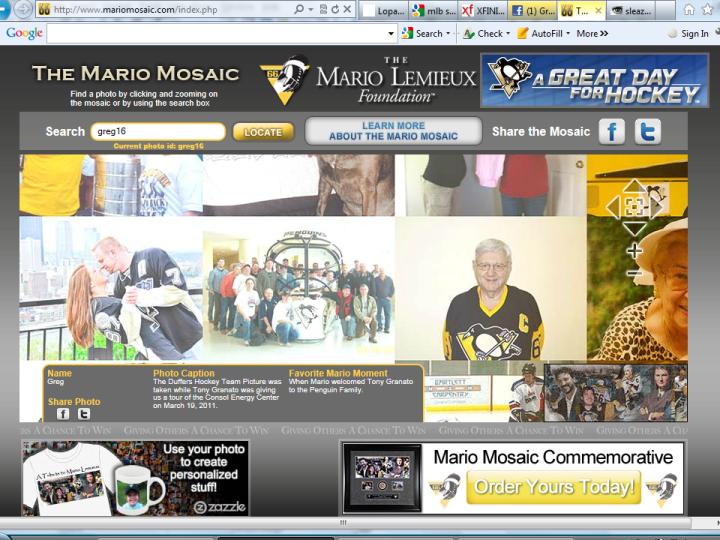Viewport: 720px width, 540px height.
Task: Open the address bar search dropdown
Action: (x=311, y=9)
